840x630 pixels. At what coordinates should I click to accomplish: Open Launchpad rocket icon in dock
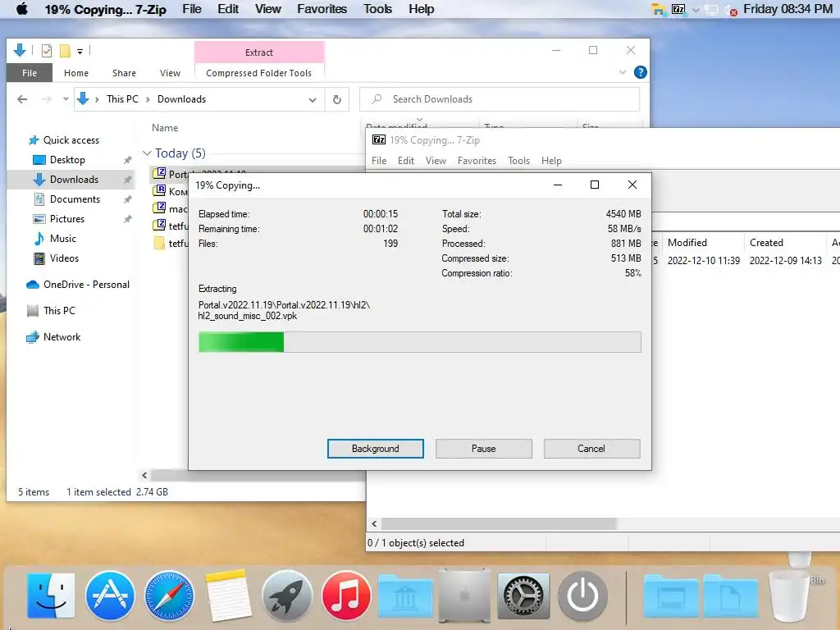pos(287,596)
